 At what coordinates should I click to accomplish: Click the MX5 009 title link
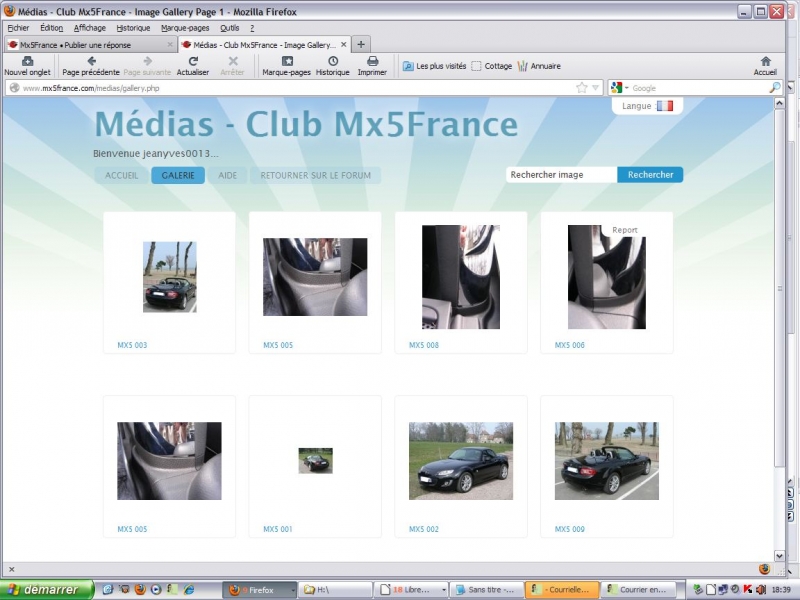tap(570, 529)
